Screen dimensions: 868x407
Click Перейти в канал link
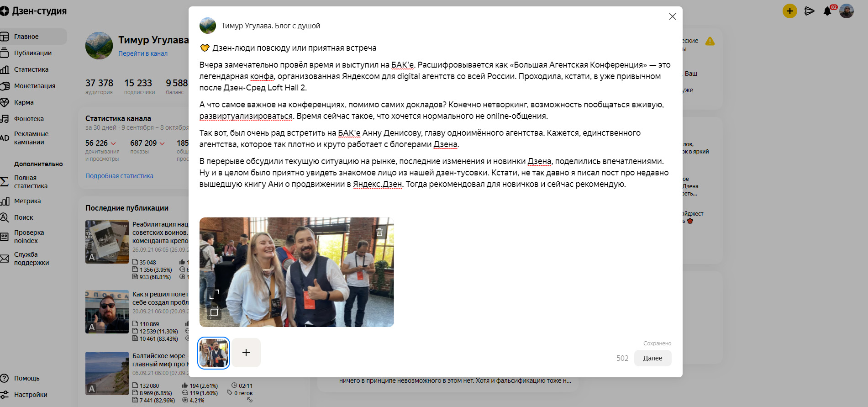pos(143,53)
